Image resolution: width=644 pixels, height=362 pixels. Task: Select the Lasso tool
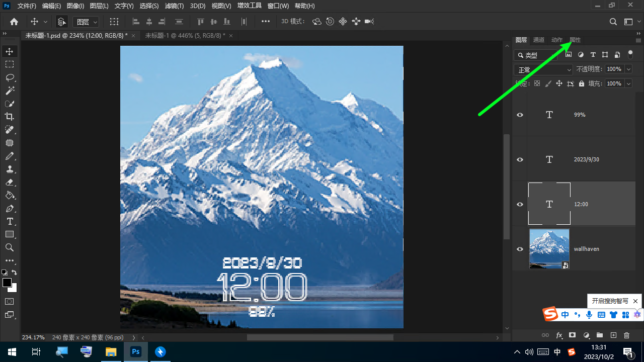click(10, 77)
